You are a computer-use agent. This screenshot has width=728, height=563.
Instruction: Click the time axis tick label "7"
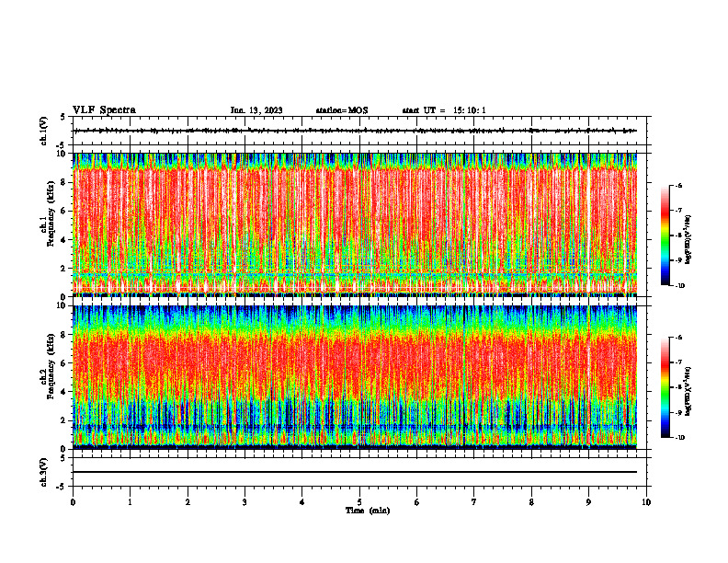(x=474, y=502)
